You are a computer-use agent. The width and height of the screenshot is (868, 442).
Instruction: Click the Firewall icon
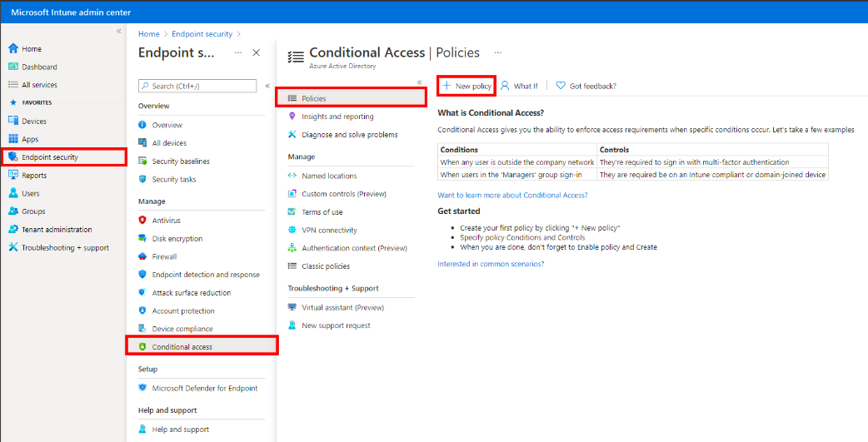tap(142, 256)
